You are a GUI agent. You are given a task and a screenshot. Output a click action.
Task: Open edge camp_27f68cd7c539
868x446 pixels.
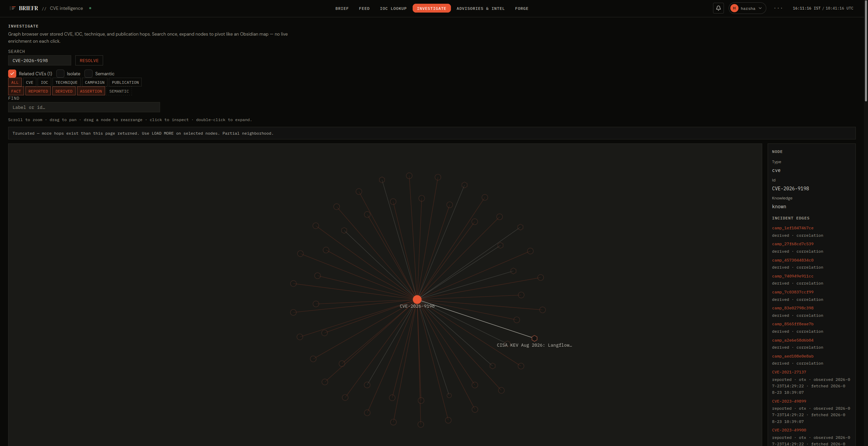click(793, 244)
